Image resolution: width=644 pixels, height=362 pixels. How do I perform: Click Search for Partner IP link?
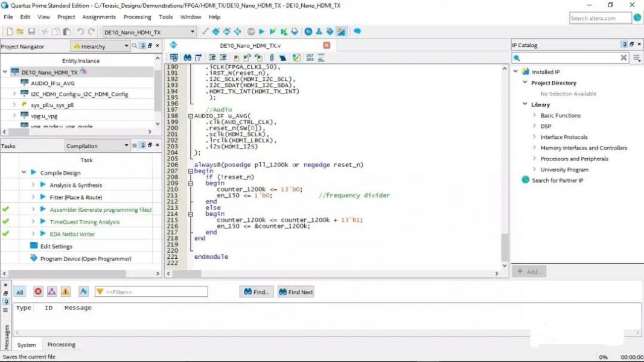557,180
